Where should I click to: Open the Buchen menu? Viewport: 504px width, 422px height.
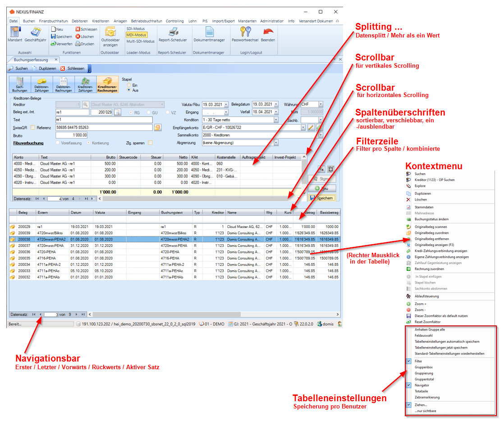[29, 21]
